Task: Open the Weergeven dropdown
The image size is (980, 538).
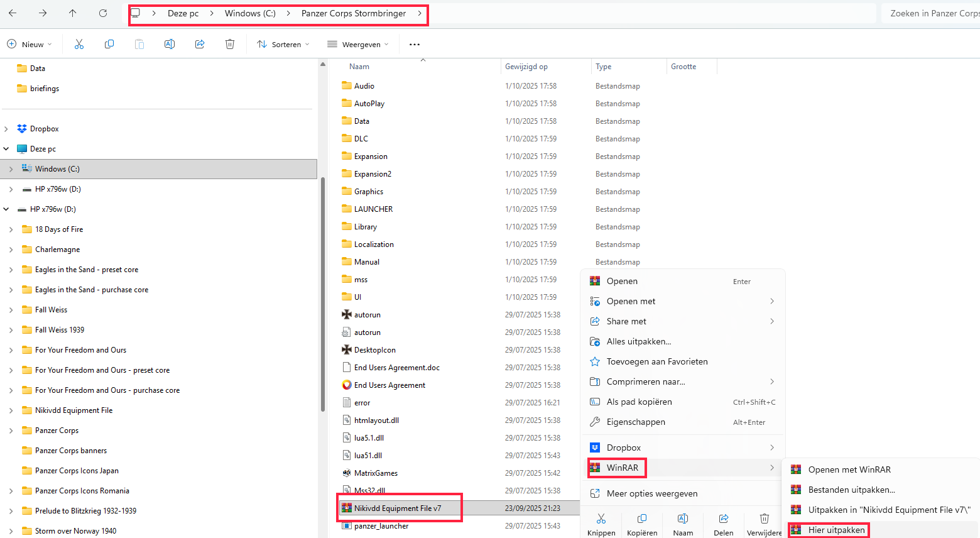Action: (x=358, y=45)
